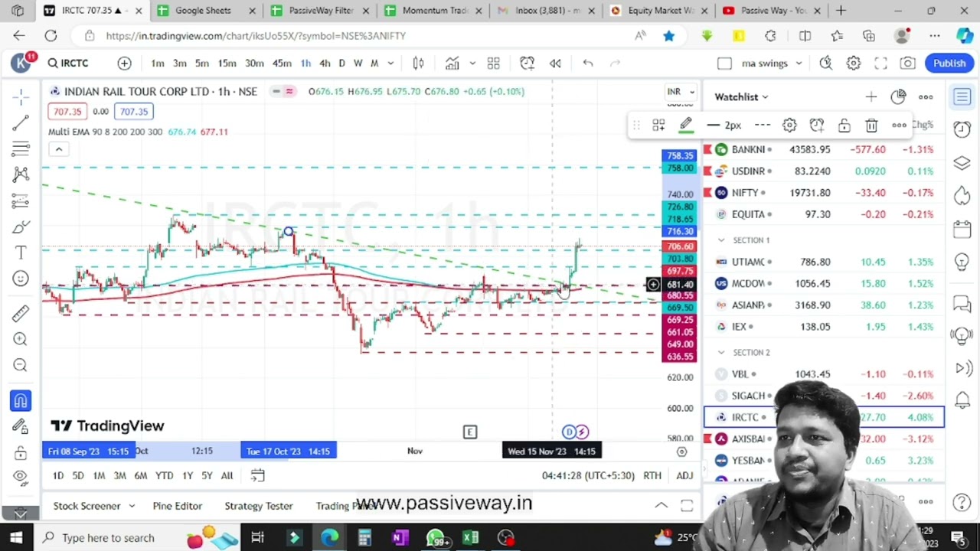Select the 1D date range
This screenshot has width=980, height=551.
pos(57,476)
